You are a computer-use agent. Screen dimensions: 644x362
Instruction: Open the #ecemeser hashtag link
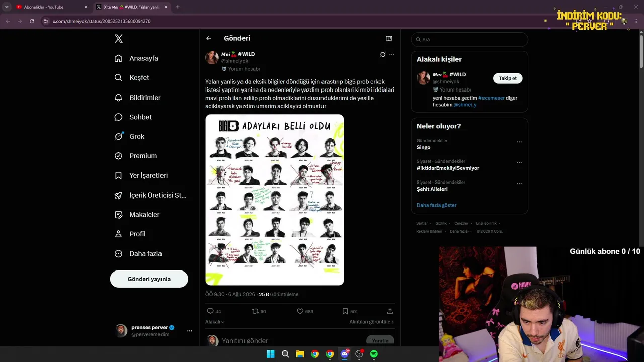click(x=492, y=98)
